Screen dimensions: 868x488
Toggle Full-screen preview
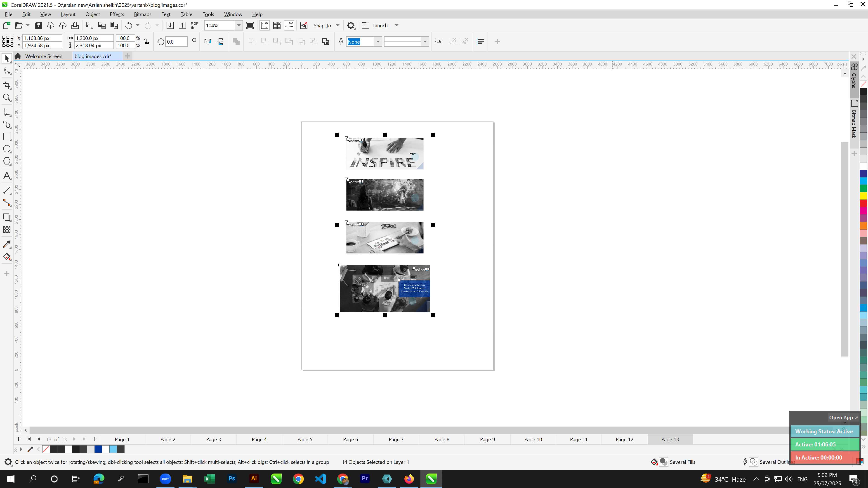[250, 25]
